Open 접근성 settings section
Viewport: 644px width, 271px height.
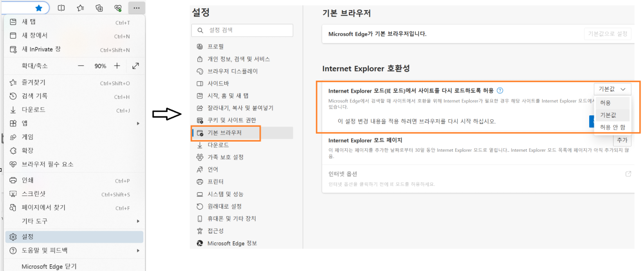pyautogui.click(x=242, y=231)
